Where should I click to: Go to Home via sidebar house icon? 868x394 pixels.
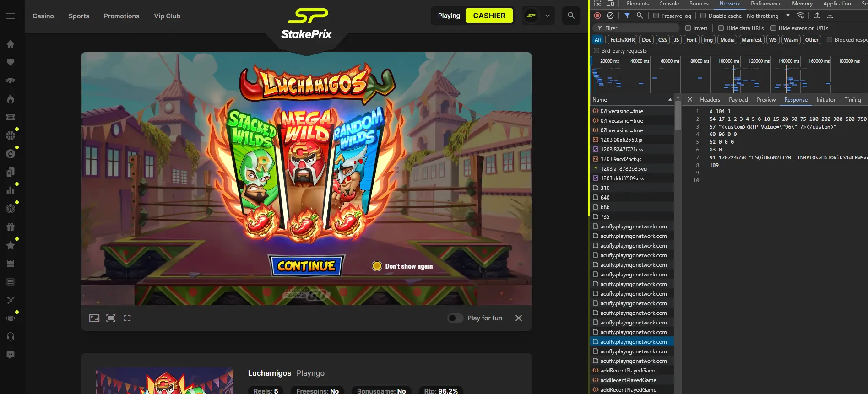11,44
